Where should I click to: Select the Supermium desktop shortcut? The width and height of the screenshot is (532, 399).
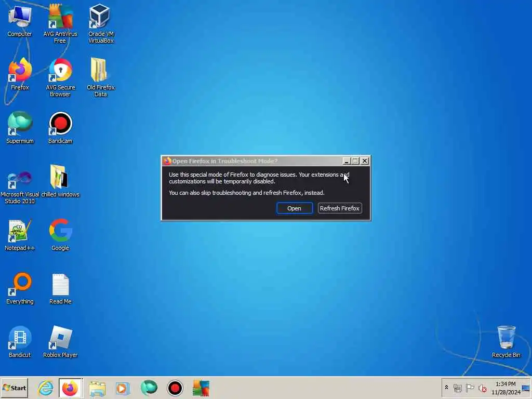click(20, 128)
